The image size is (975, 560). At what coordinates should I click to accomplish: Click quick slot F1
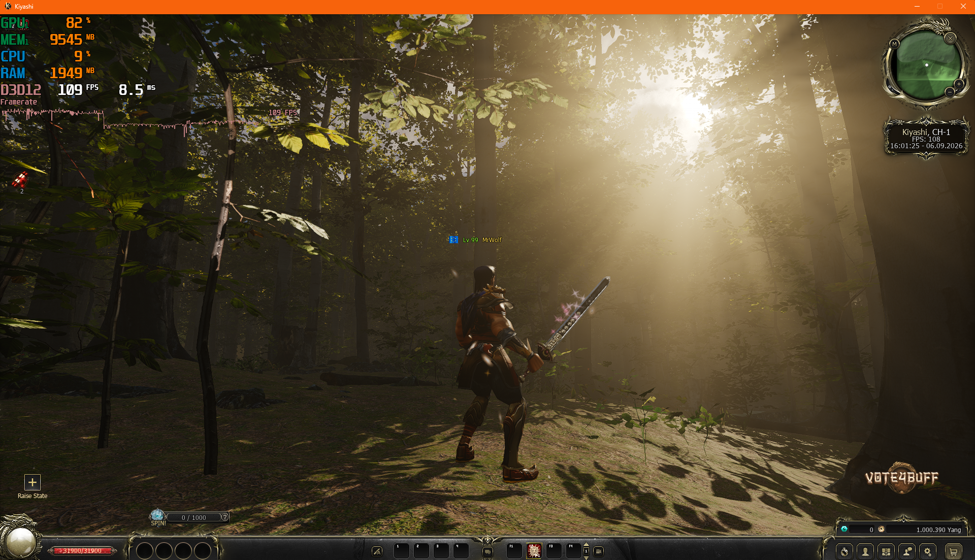[x=514, y=551]
